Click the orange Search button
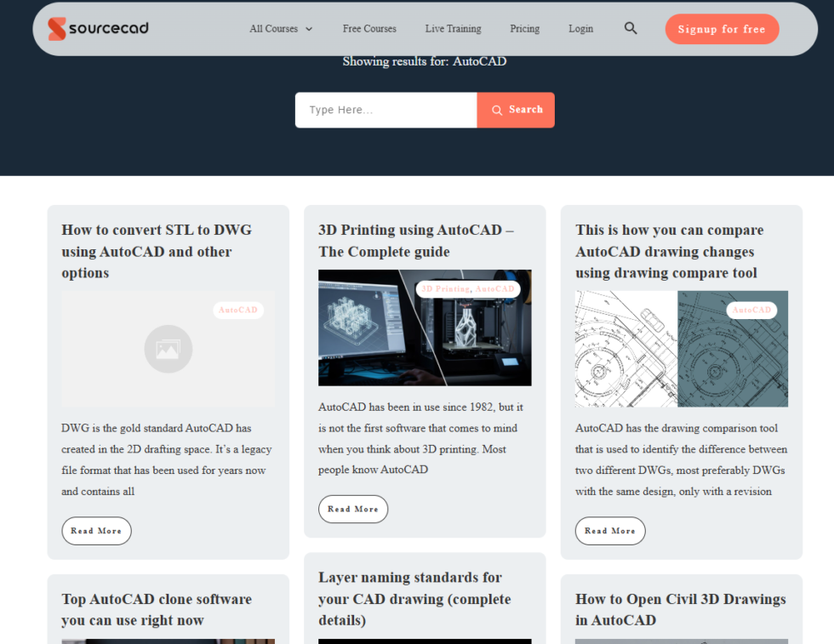This screenshot has height=644, width=834. tap(516, 110)
